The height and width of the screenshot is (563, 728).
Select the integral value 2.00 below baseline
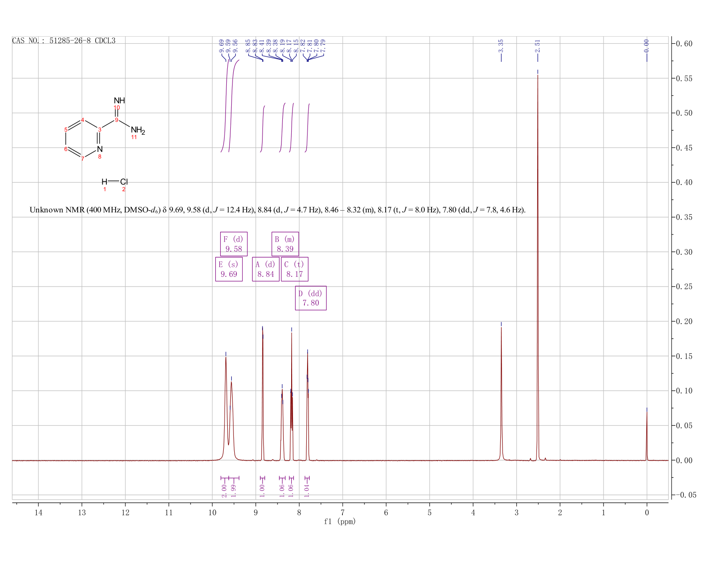224,490
